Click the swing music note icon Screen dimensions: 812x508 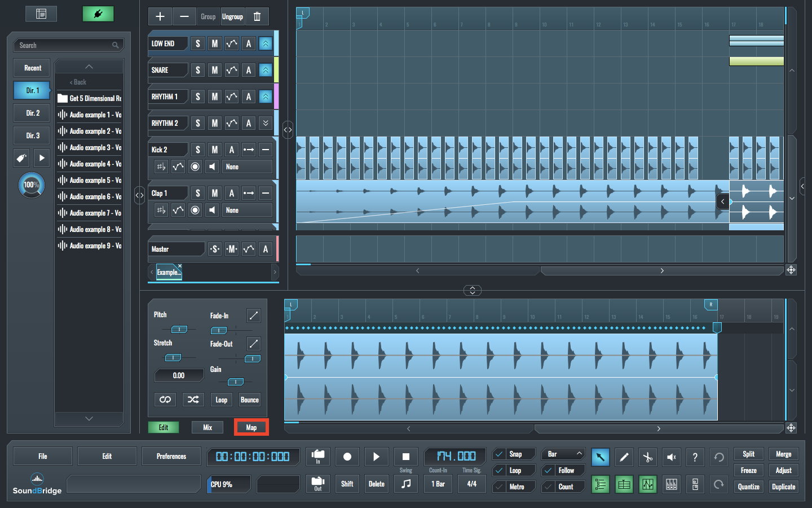(x=406, y=484)
